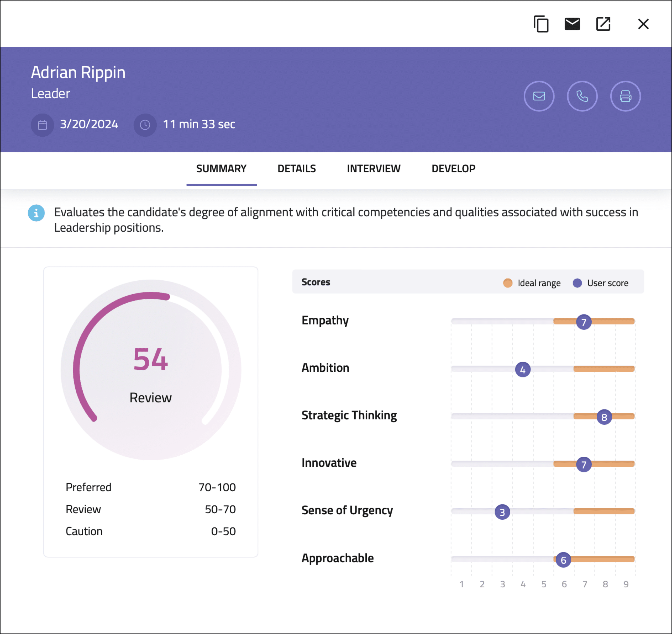This screenshot has width=672, height=634.
Task: Close the report panel
Action: coord(643,24)
